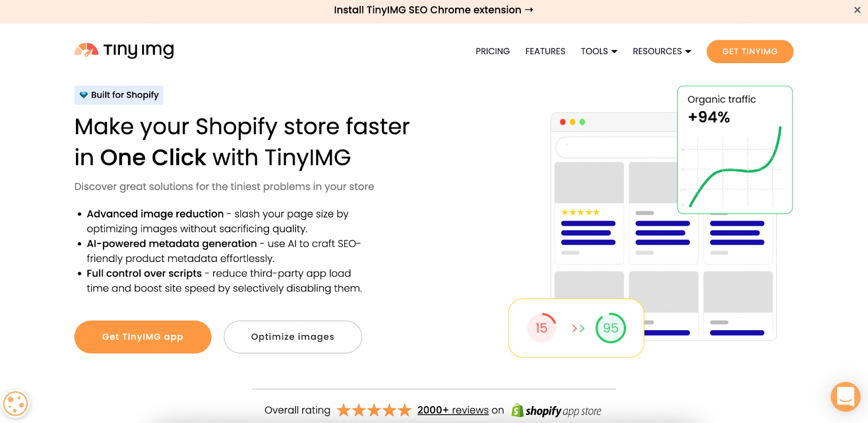Open the Pricing page
Image resolution: width=868 pixels, height=423 pixels.
(x=493, y=51)
